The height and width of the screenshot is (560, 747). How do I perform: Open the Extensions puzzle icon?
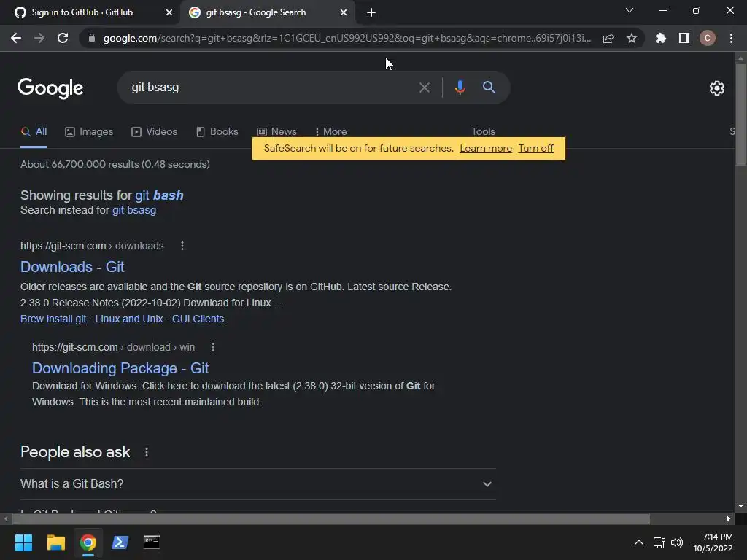click(660, 38)
